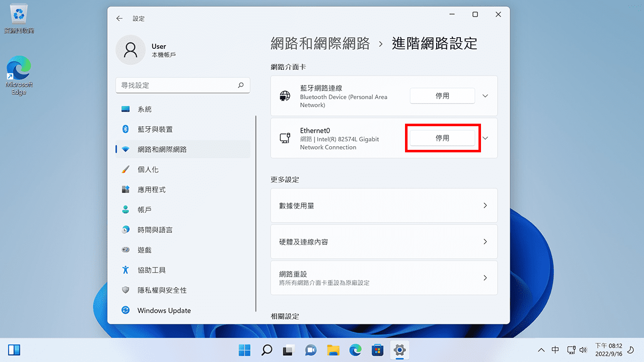644x362 pixels.
Task: Disable the Bluetooth network connection
Action: [x=442, y=96]
